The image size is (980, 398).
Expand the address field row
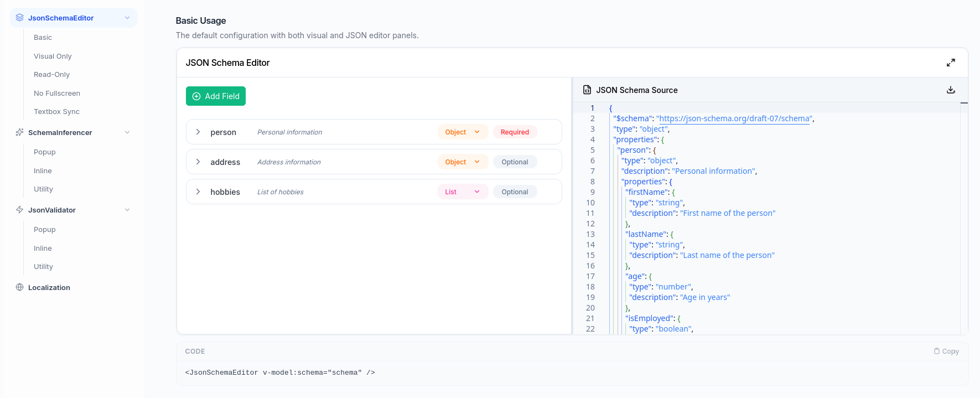(x=198, y=162)
